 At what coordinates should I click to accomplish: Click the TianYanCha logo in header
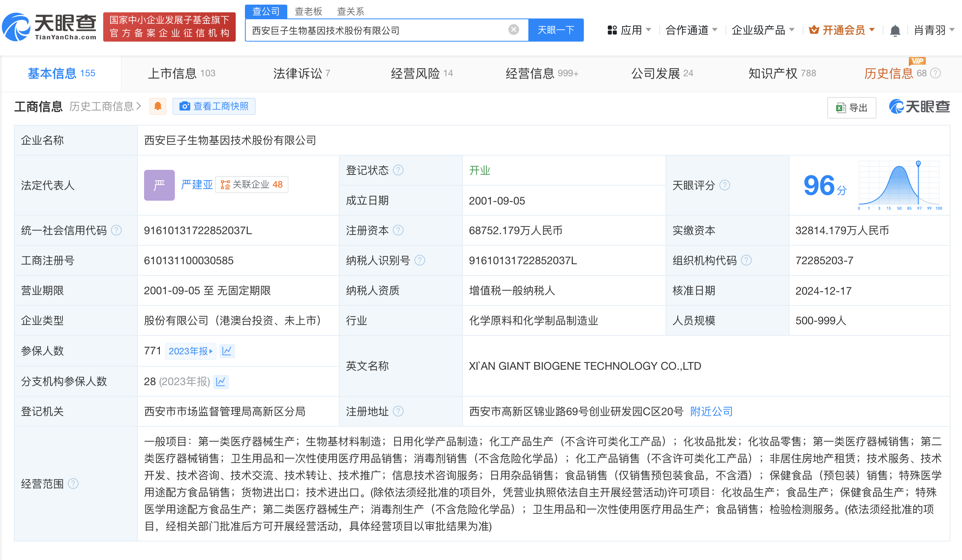point(49,27)
